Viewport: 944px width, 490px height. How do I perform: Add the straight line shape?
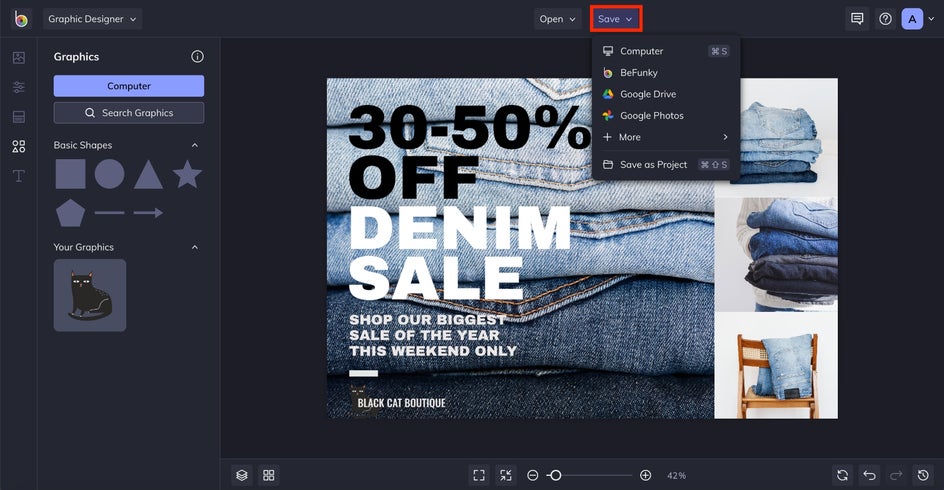click(110, 212)
